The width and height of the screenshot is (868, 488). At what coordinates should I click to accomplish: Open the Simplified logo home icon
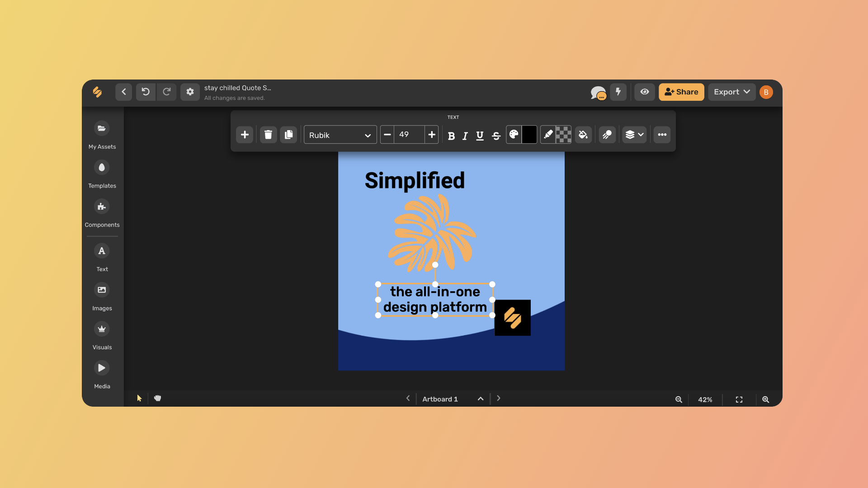tap(97, 92)
